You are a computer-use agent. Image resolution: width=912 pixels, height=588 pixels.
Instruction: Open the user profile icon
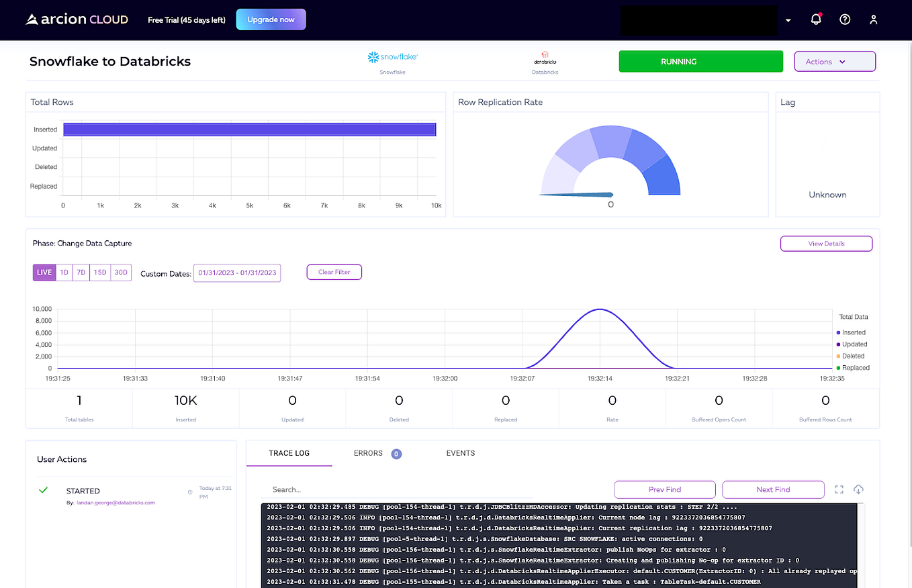click(x=873, y=19)
